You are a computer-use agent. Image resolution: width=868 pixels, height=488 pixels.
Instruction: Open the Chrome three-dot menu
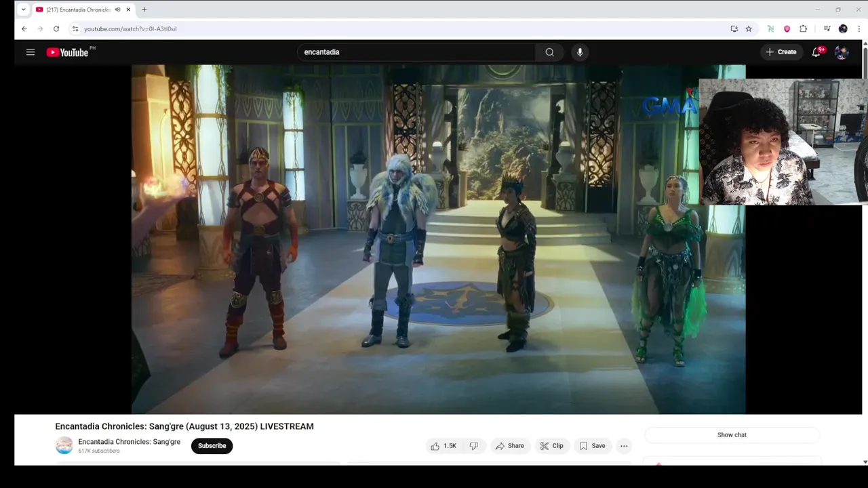pos(860,29)
